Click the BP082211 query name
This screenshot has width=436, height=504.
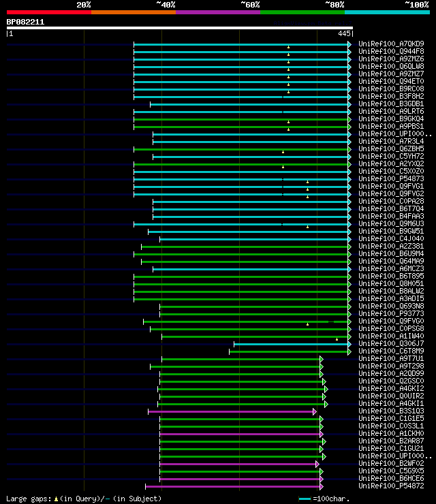(25, 22)
